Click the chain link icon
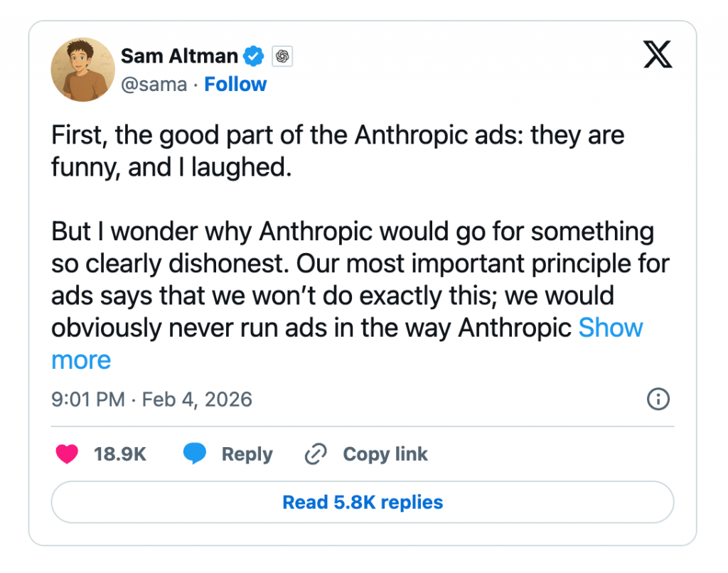This screenshot has width=728, height=573. click(x=314, y=454)
